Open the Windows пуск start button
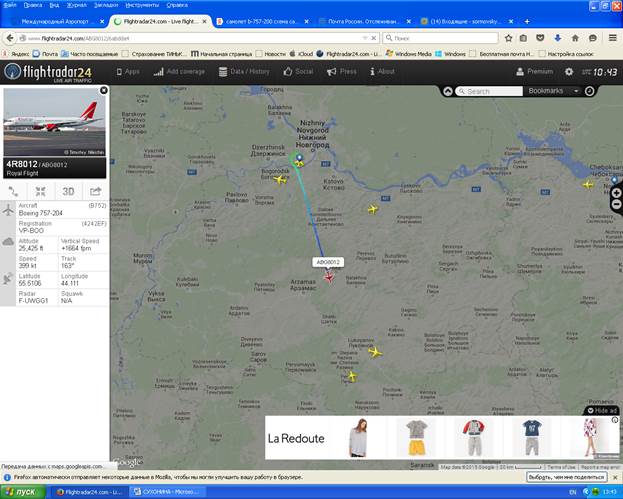623x499 pixels. click(22, 492)
